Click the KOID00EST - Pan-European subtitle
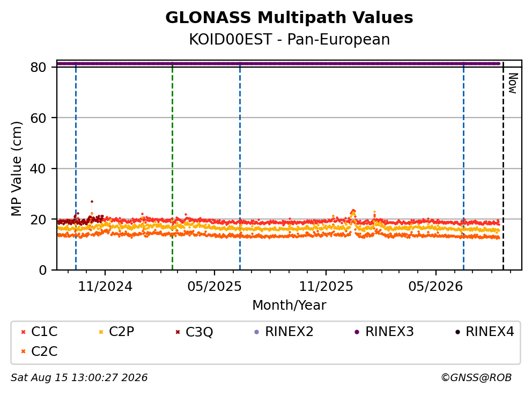The height and width of the screenshot is (394, 532). click(x=289, y=39)
